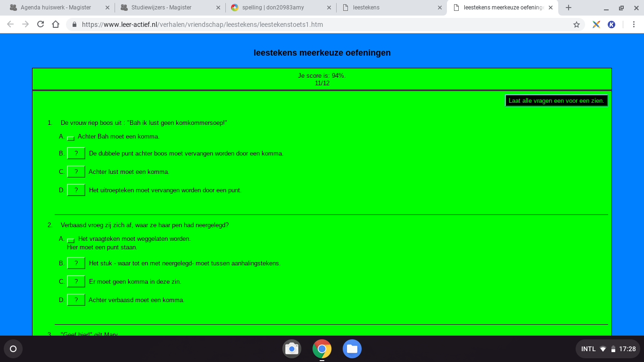
Task: Click the address bar URL field
Action: [321, 25]
